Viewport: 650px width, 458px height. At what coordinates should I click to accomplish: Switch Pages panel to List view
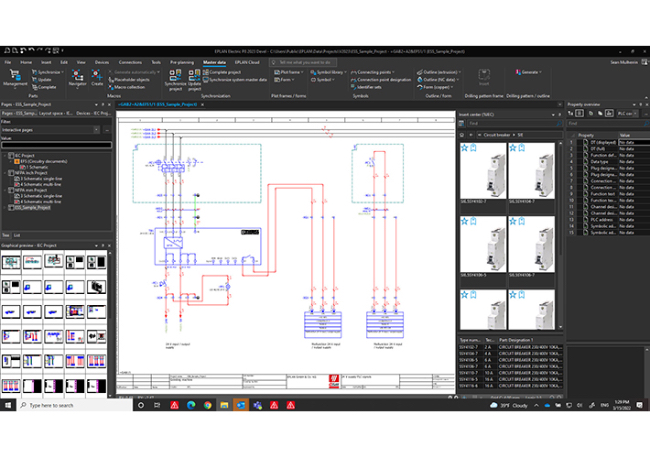(x=17, y=235)
